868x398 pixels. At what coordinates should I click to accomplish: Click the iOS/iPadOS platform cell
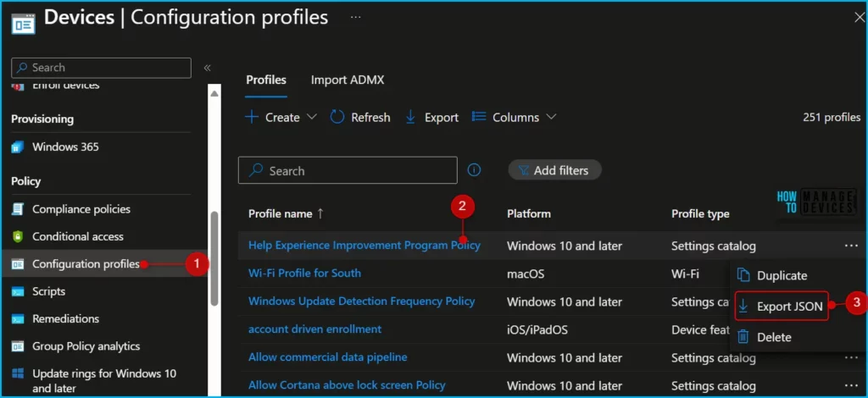click(x=537, y=329)
